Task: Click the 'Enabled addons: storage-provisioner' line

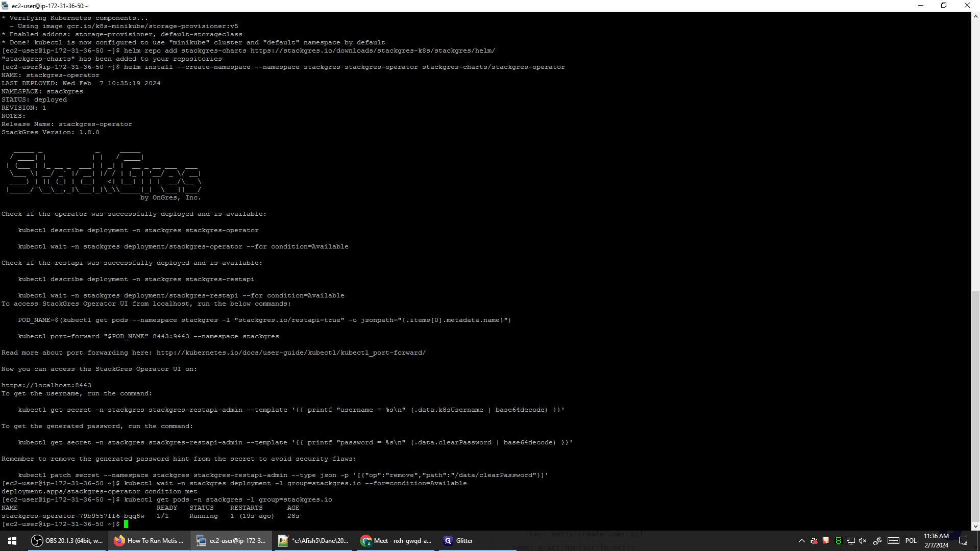Action: coord(122,34)
